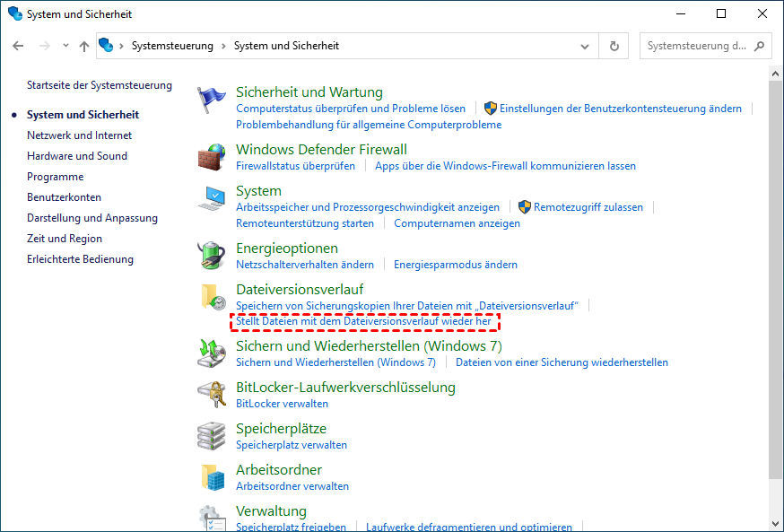This screenshot has width=784, height=532.
Task: Click the Speicherplätze stacked drives icon
Action: click(x=212, y=435)
